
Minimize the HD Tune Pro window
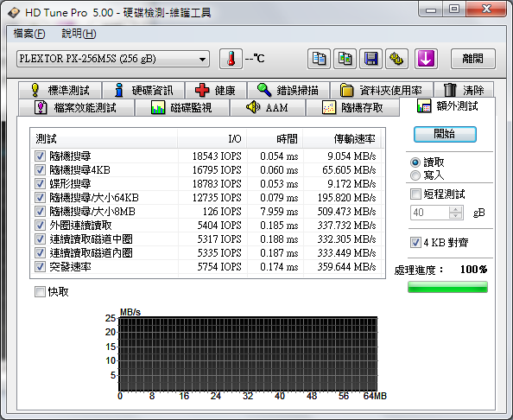coord(431,10)
